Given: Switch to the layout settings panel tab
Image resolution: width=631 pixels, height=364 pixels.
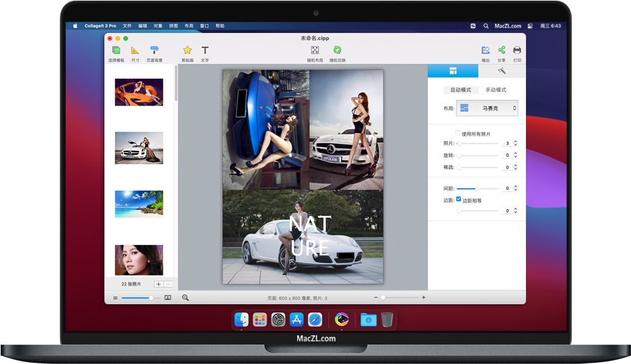Looking at the screenshot, I should point(453,71).
